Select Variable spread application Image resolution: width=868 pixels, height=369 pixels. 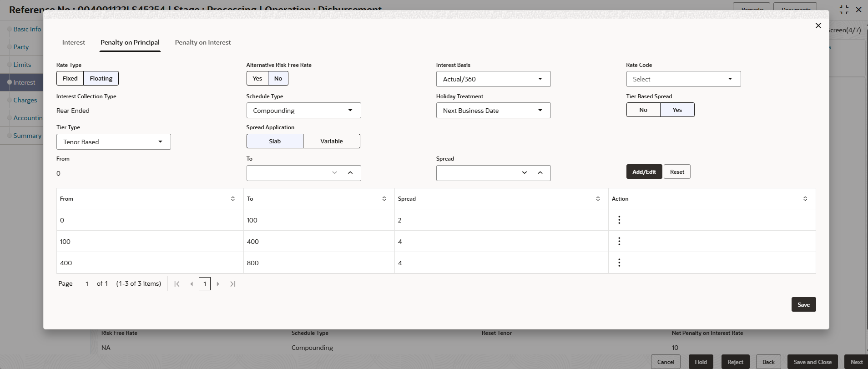(331, 141)
